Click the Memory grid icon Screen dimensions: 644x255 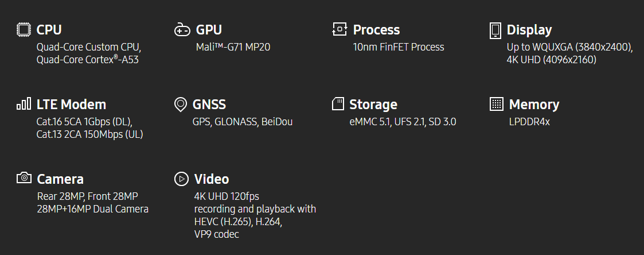coord(497,104)
